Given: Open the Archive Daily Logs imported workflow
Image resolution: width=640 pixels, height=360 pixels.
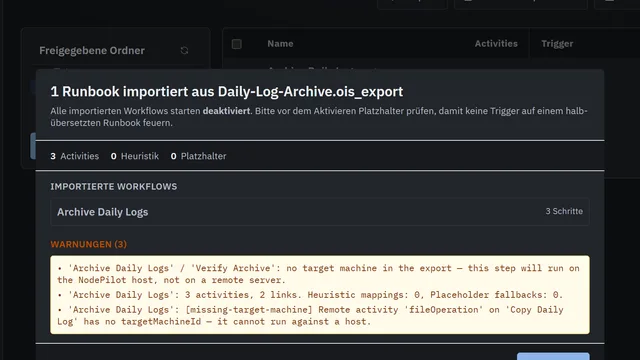Looking at the screenshot, I should pyautogui.click(x=320, y=212).
